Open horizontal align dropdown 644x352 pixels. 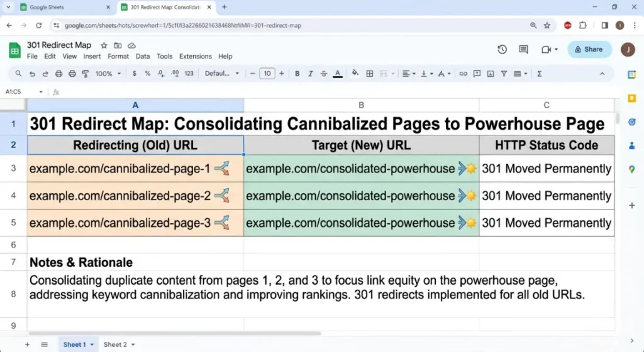tap(409, 74)
